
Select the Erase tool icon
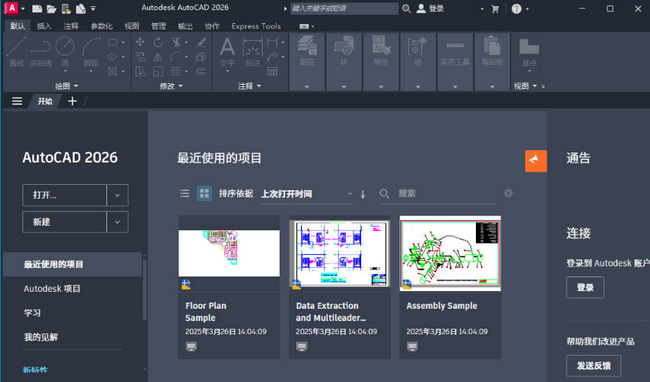pyautogui.click(x=201, y=42)
